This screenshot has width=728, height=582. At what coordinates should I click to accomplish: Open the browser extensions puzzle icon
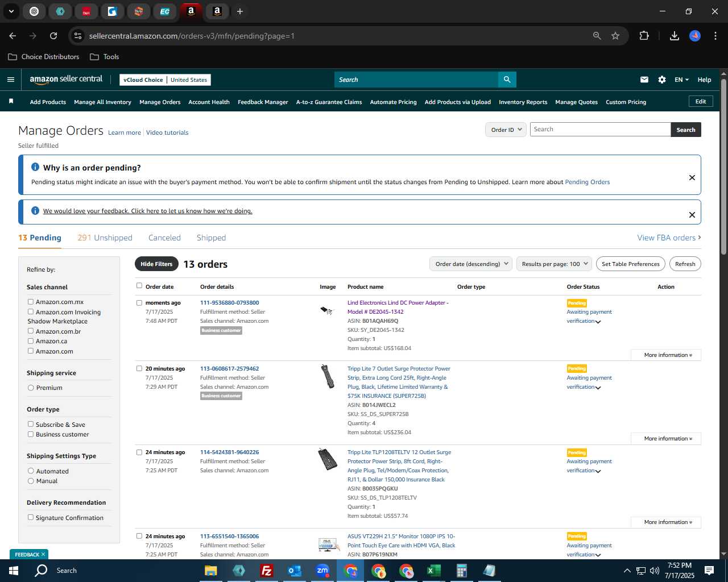tap(644, 36)
